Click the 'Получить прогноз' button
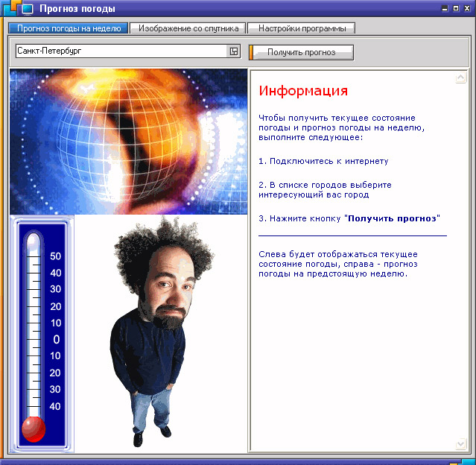 point(301,53)
